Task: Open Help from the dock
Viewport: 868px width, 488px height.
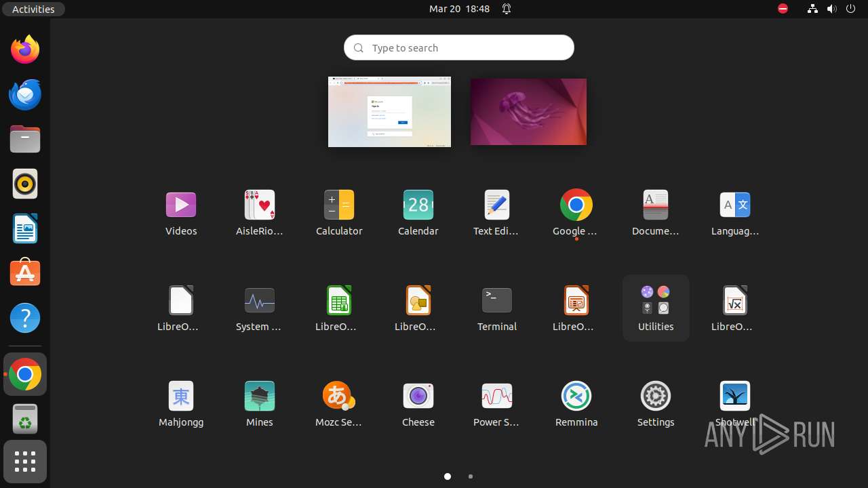Action: (25, 318)
